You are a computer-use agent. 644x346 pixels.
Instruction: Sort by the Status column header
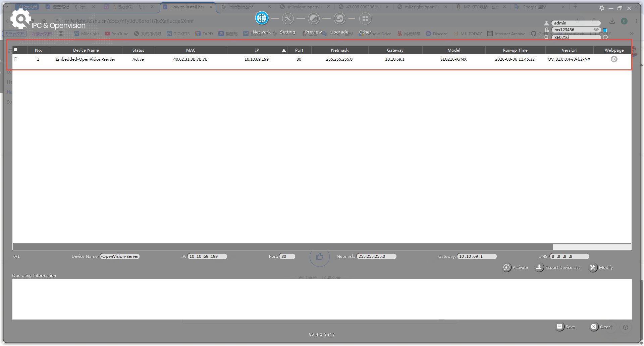138,50
